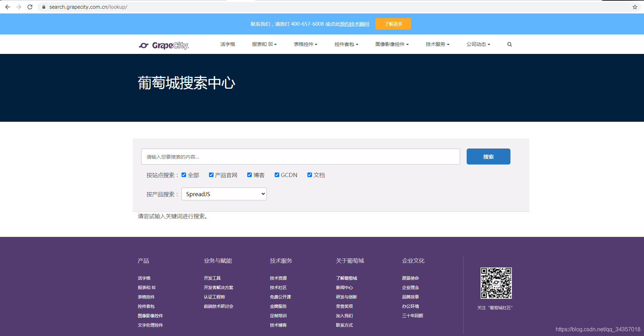
Task: Refresh the page with reload icon
Action: click(30, 7)
